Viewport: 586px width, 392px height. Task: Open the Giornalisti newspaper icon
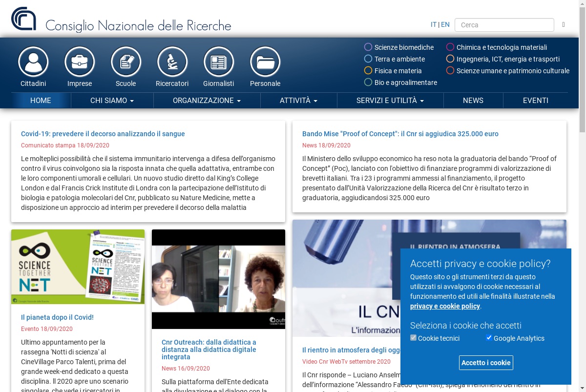[x=219, y=62]
